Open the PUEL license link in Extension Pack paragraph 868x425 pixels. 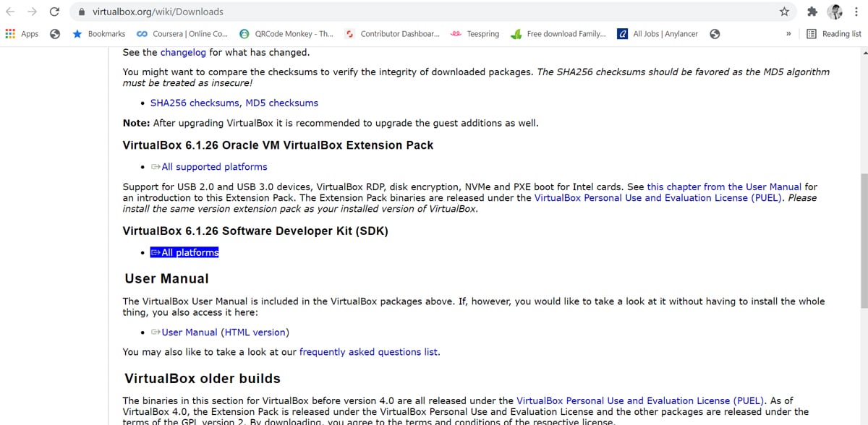658,198
